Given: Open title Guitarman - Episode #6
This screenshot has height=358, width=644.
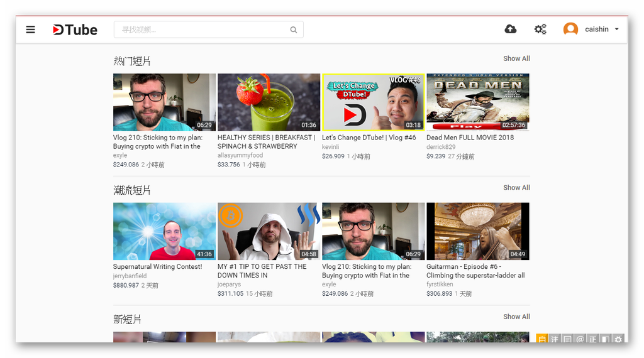Looking at the screenshot, I should tap(475, 271).
